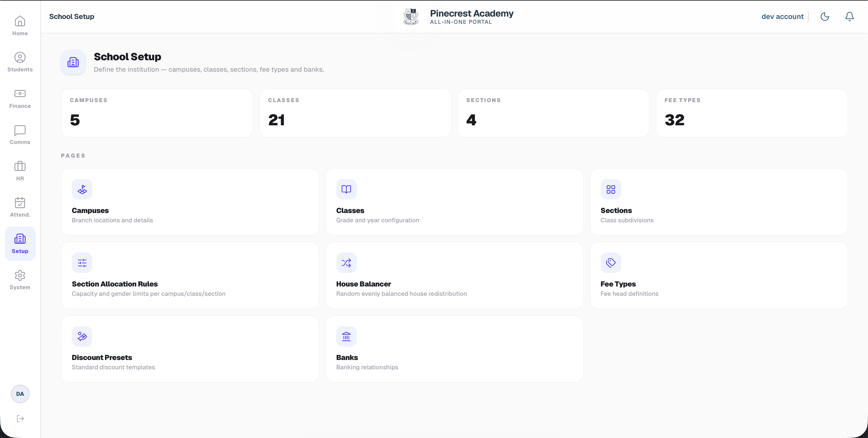Image resolution: width=868 pixels, height=438 pixels.
Task: Click the Classes stat card showing 21
Action: 355,113
